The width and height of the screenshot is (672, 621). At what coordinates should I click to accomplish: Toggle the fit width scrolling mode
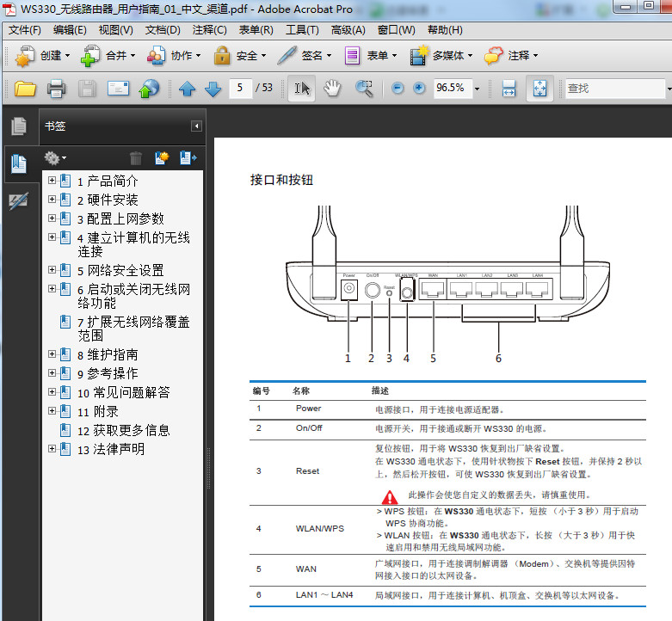tap(509, 89)
